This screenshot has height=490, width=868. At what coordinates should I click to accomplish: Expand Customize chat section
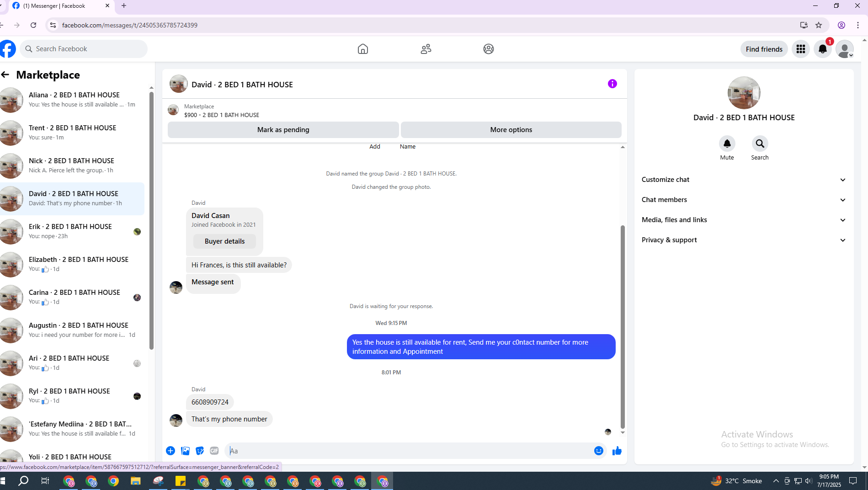(744, 180)
